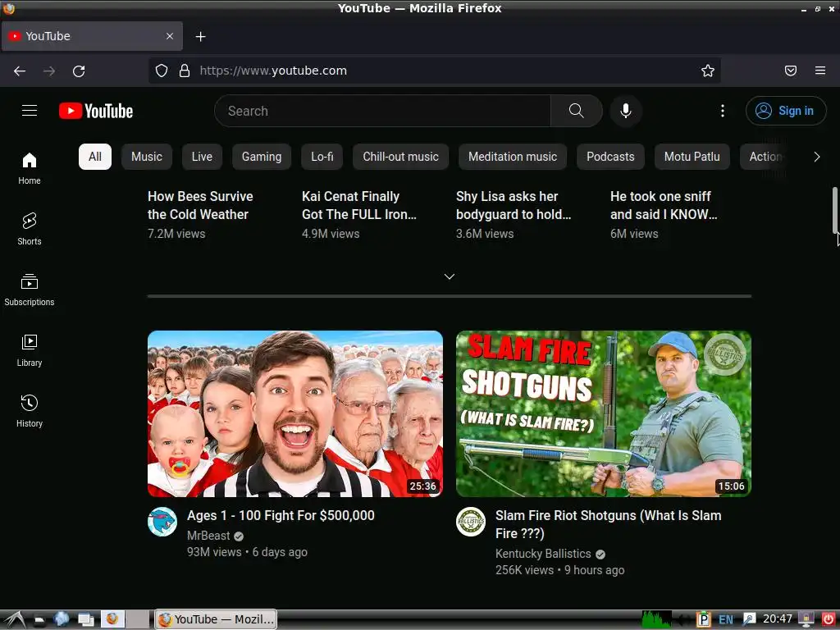Viewport: 840px width, 630px height.
Task: Open 'Shy Lisa asks her bodyguard' short
Action: (x=514, y=205)
